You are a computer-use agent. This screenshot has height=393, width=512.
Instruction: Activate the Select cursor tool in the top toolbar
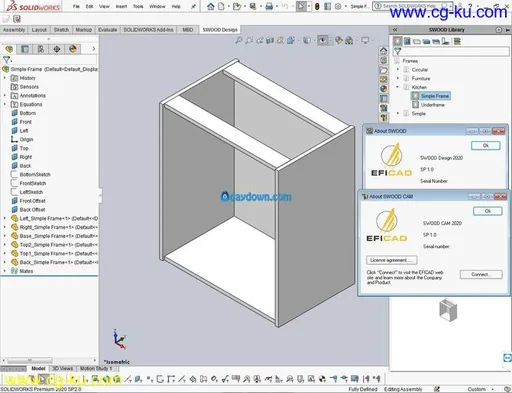[301, 6]
